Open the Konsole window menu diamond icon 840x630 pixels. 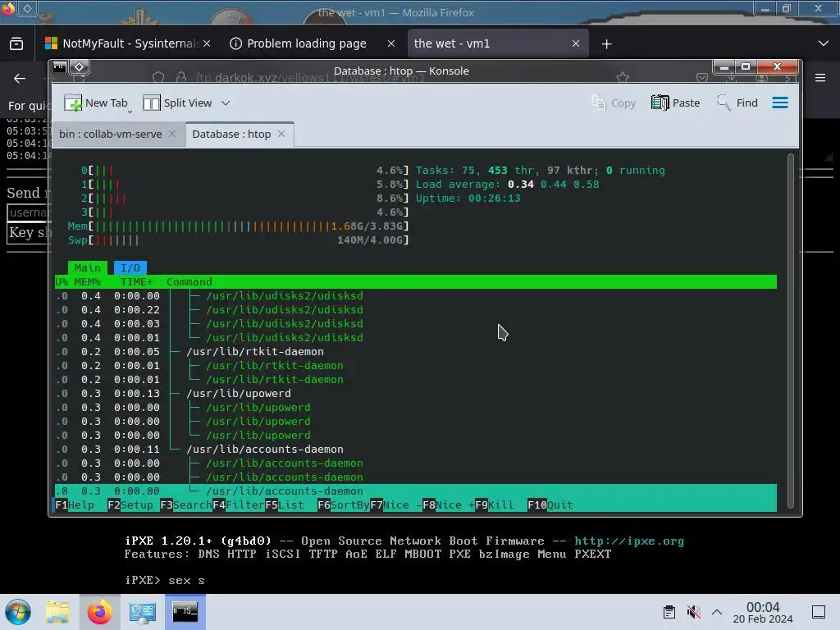pyautogui.click(x=79, y=66)
